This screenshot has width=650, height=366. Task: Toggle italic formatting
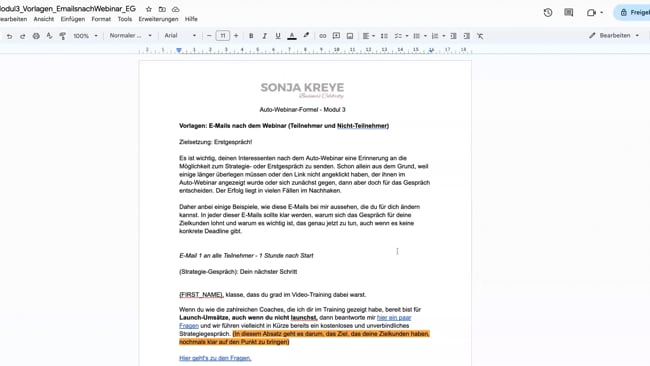(x=264, y=36)
